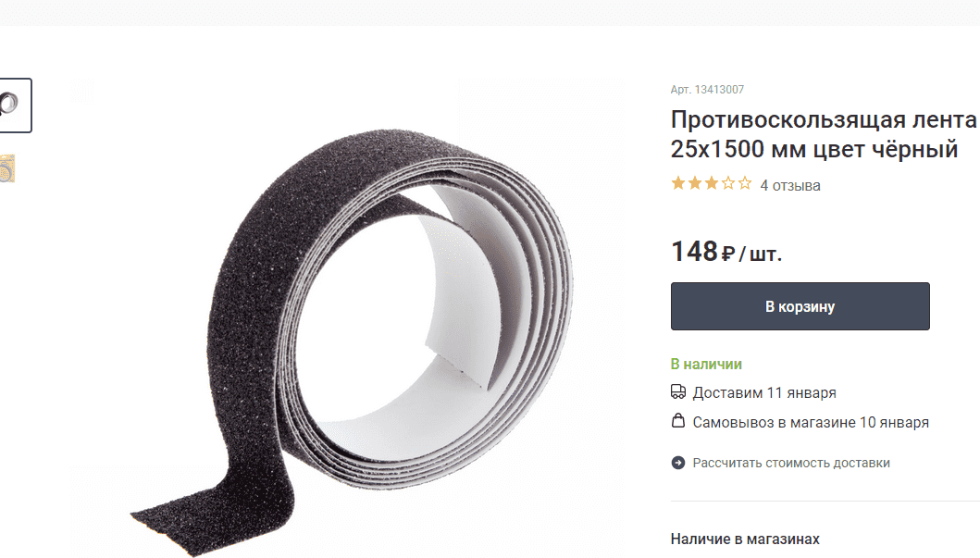Open "Рассчитать стоимость доставки" link
980x558 pixels.
[x=791, y=463]
